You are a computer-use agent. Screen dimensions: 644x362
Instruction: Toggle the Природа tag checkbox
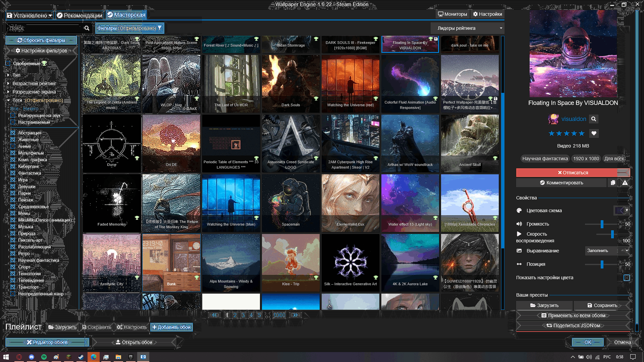pyautogui.click(x=13, y=233)
